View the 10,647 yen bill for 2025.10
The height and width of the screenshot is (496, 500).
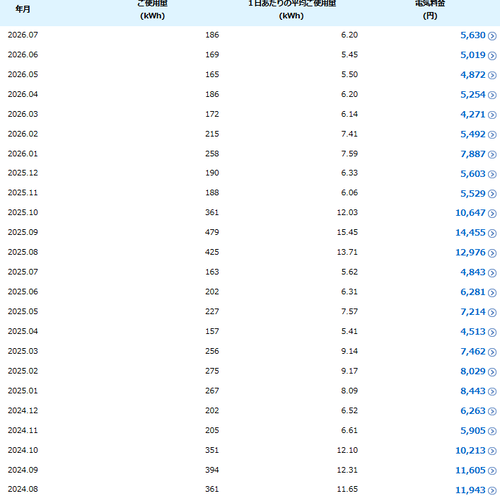click(x=470, y=213)
